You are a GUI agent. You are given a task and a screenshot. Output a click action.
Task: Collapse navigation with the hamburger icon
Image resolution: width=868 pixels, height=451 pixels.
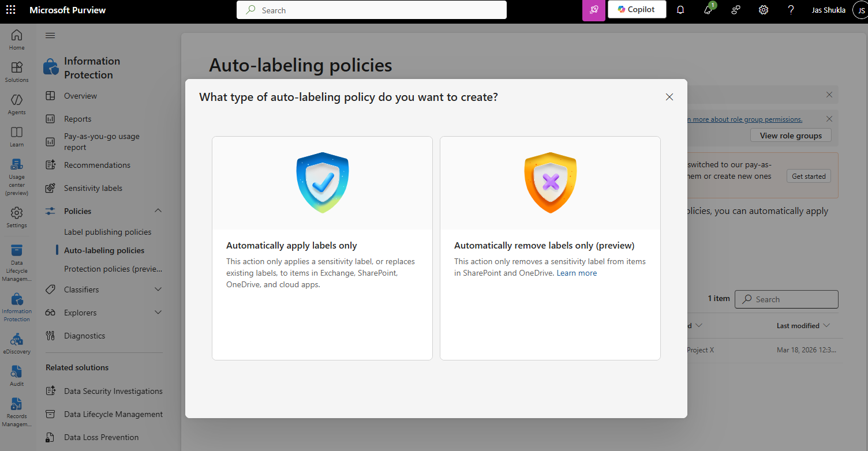pos(50,36)
